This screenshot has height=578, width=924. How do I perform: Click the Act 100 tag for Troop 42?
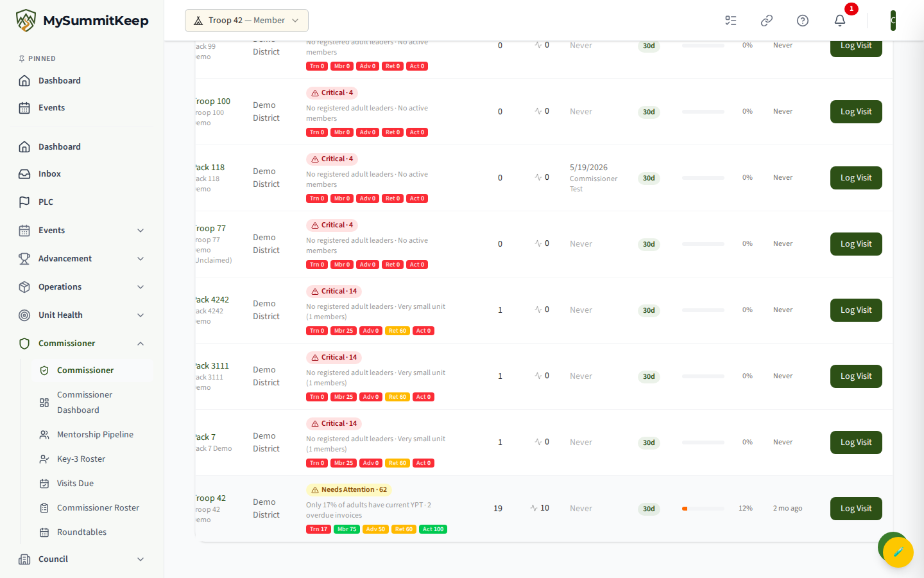point(433,529)
